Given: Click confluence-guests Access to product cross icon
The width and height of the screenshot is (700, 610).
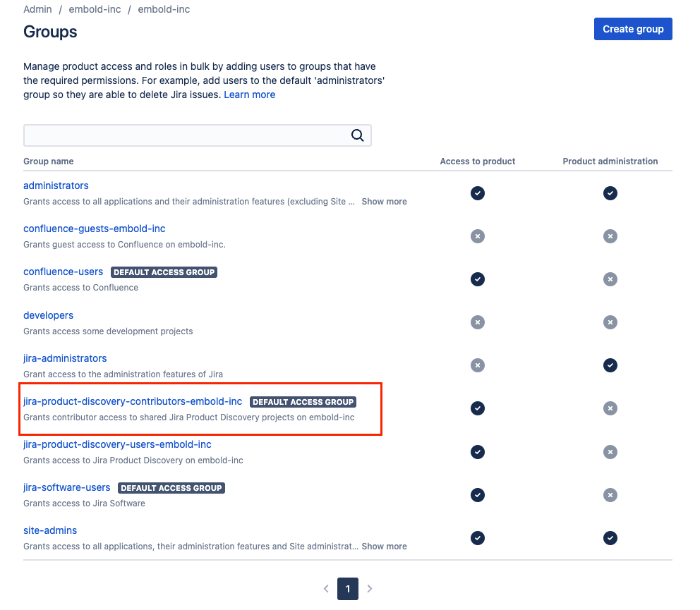Looking at the screenshot, I should click(477, 236).
